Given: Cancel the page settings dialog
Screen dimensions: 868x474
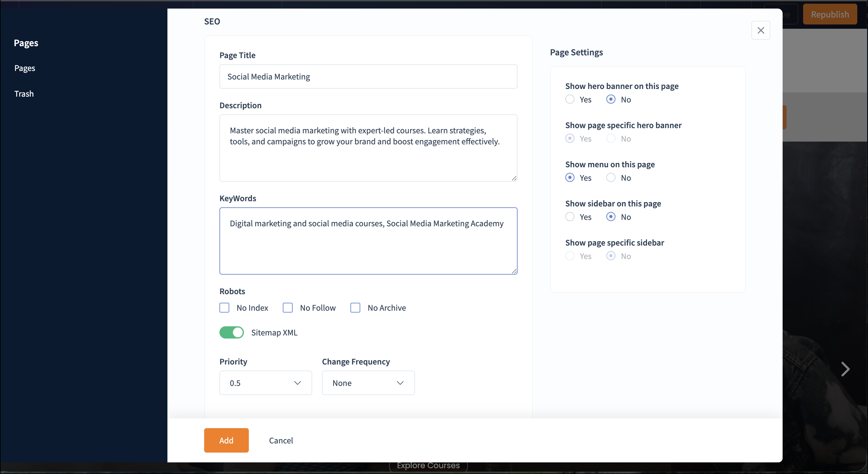Looking at the screenshot, I should tap(281, 440).
